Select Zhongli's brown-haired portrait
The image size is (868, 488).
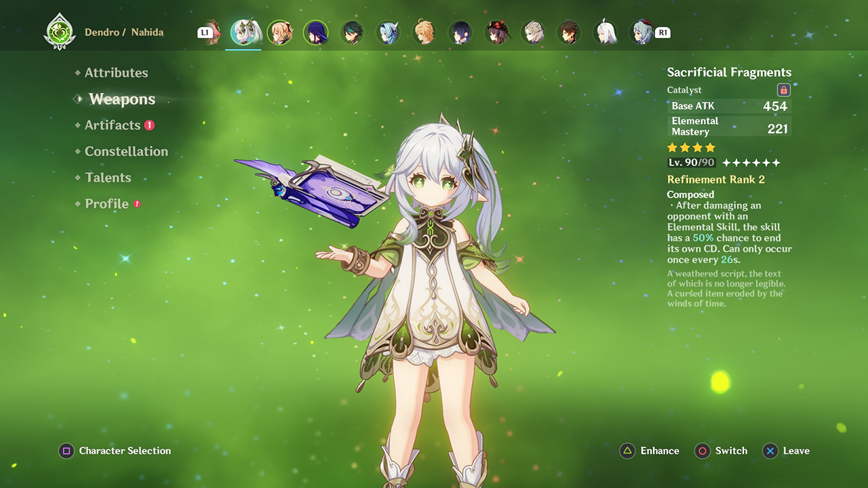tap(570, 33)
